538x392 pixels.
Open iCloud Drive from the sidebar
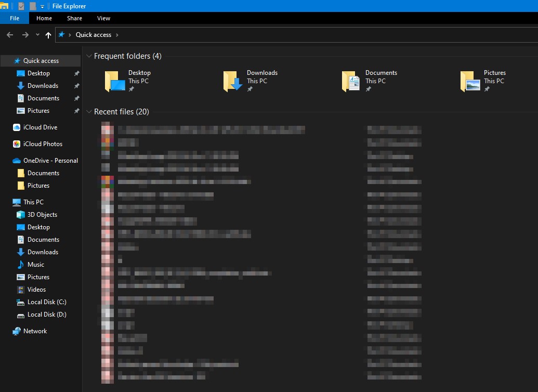point(36,127)
